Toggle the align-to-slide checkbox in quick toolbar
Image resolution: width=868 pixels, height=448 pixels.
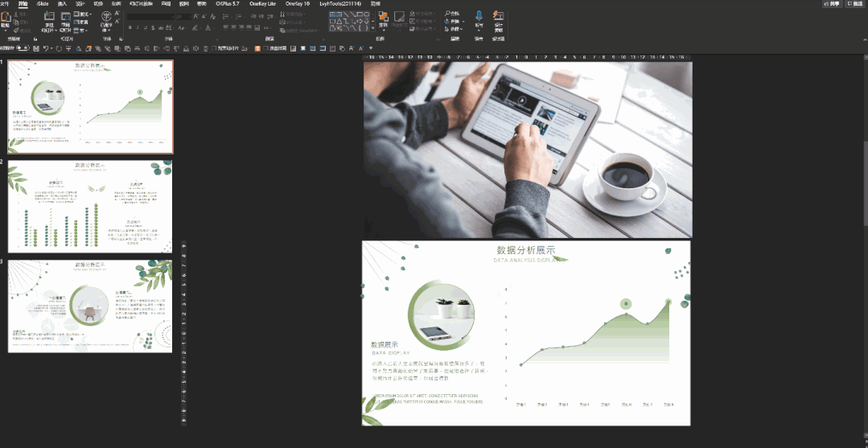click(x=215, y=48)
